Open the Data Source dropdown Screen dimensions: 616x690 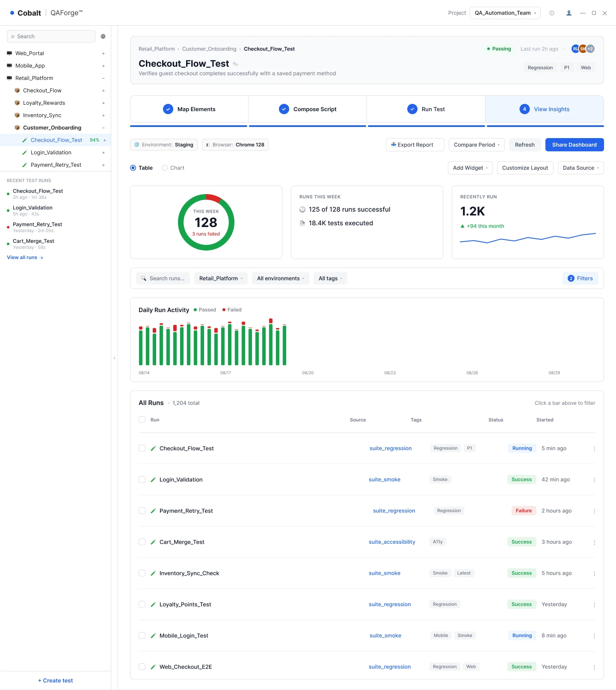tap(581, 168)
